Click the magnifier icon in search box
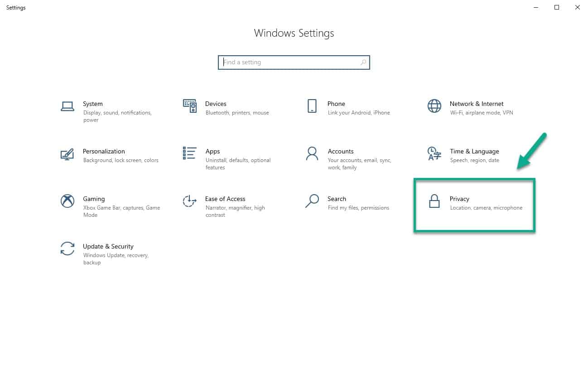The image size is (588, 378). (363, 62)
